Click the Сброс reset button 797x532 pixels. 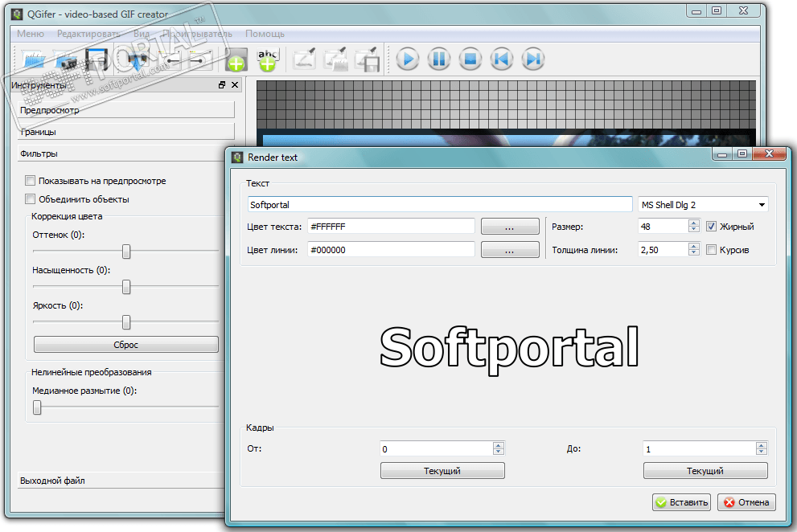pos(126,345)
